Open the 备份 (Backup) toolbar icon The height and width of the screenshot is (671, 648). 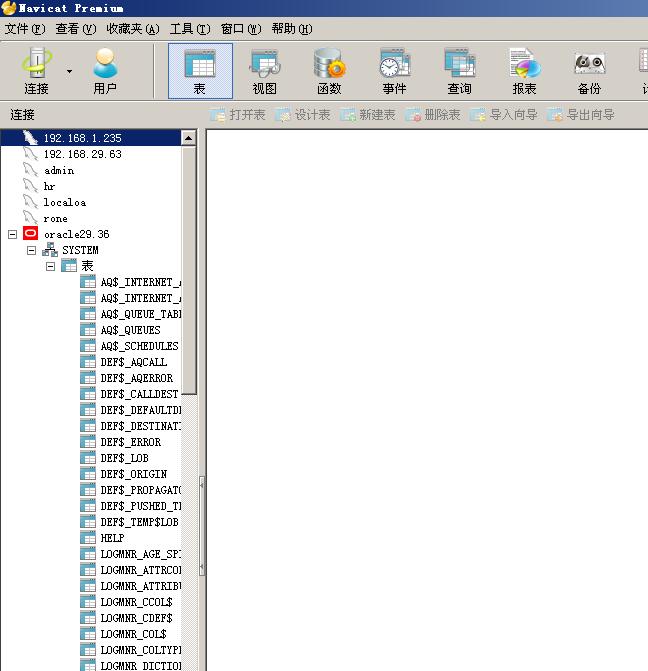coord(589,71)
